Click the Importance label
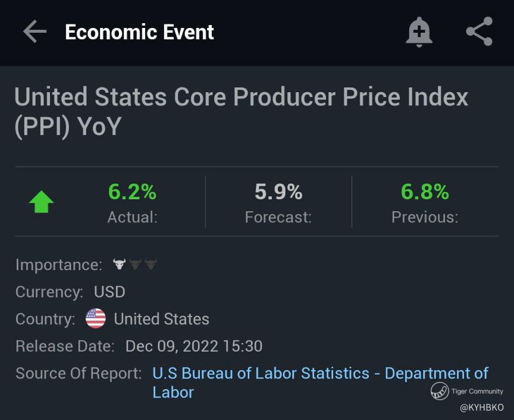 tap(59, 265)
